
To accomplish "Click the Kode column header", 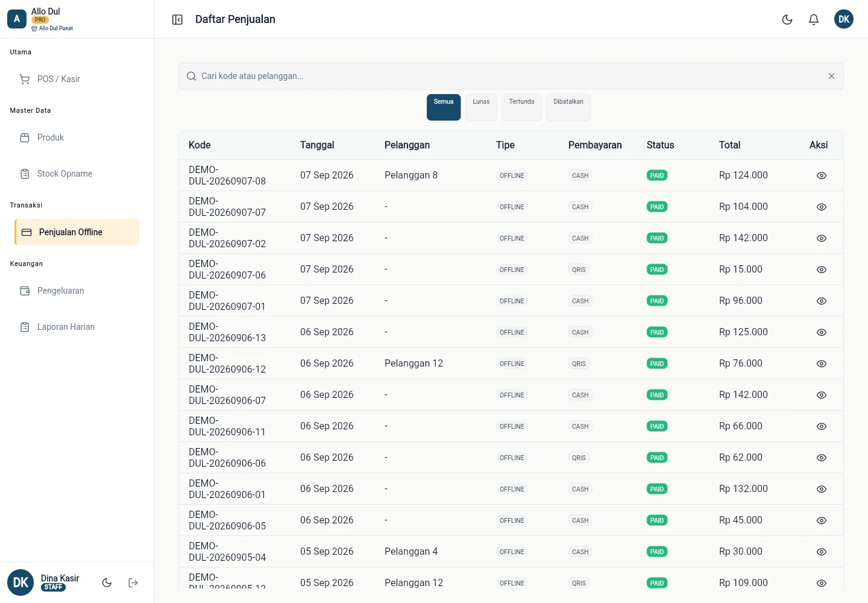I will click(200, 145).
